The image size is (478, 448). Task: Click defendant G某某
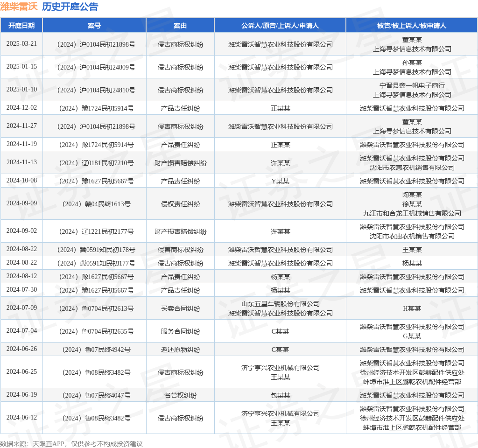(412, 336)
